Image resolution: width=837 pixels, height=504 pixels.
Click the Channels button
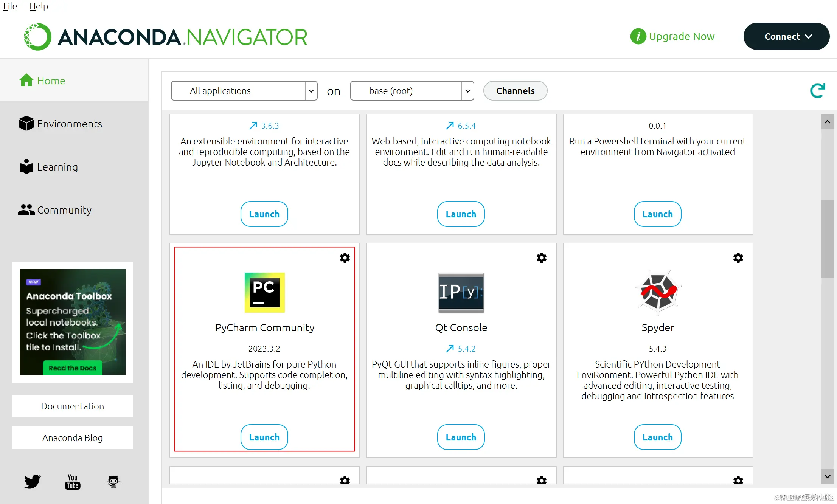pos(515,91)
